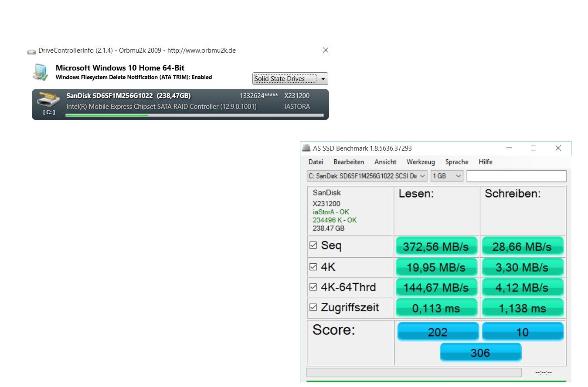Viewport: 588px width, 387px height.
Task: Click the 238,47 GB capacity in AS SSD
Action: tap(328, 228)
